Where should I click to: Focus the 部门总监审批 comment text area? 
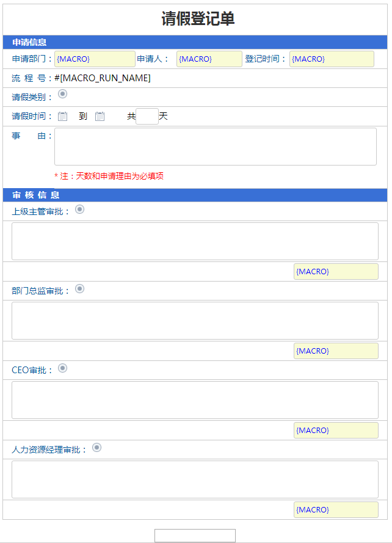click(x=195, y=321)
